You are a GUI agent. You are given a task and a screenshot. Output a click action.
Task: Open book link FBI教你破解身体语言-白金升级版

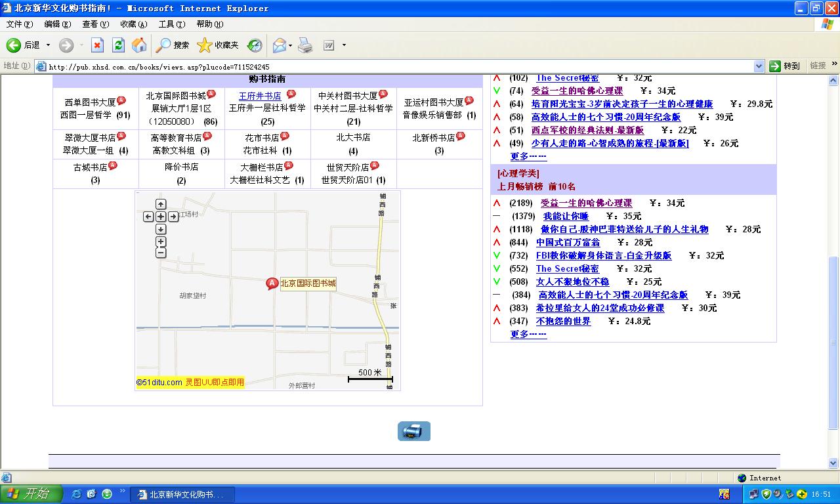[x=604, y=255]
